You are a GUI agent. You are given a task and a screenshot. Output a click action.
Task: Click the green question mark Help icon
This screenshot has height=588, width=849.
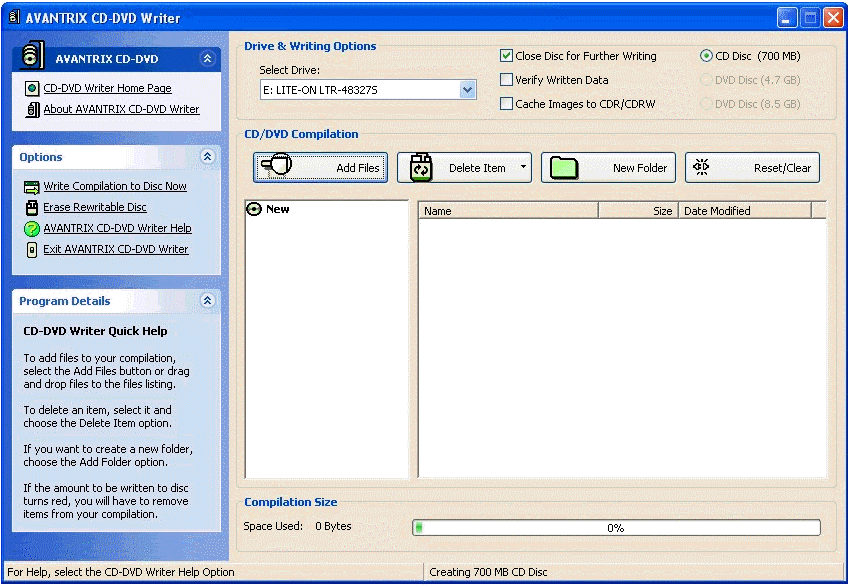pyautogui.click(x=32, y=228)
